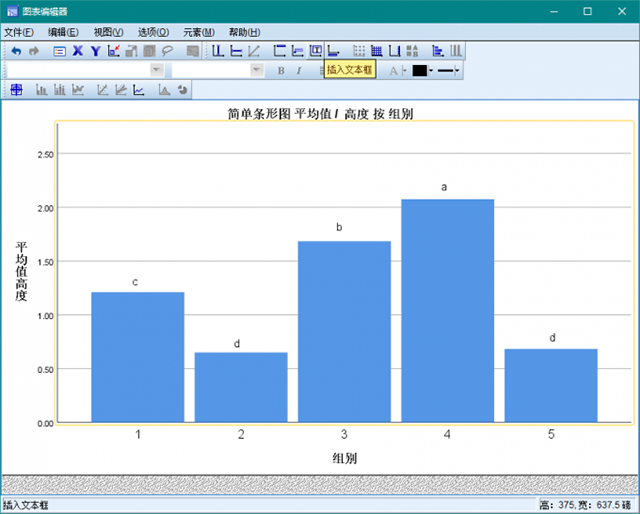
Task: Click the dotted grid lines icon
Action: tap(359, 51)
